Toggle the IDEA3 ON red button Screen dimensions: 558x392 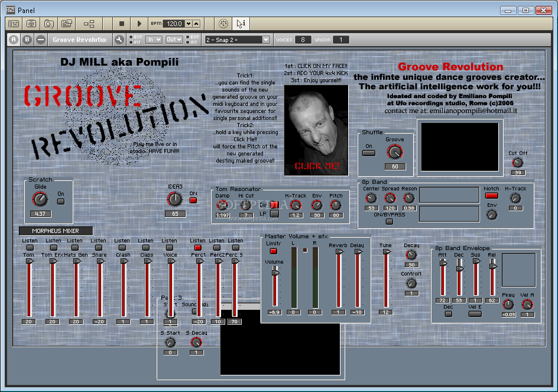click(193, 200)
